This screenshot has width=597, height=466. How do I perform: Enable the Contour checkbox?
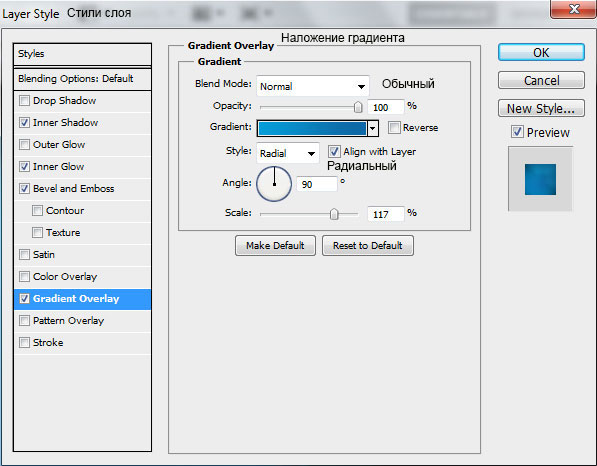37,211
